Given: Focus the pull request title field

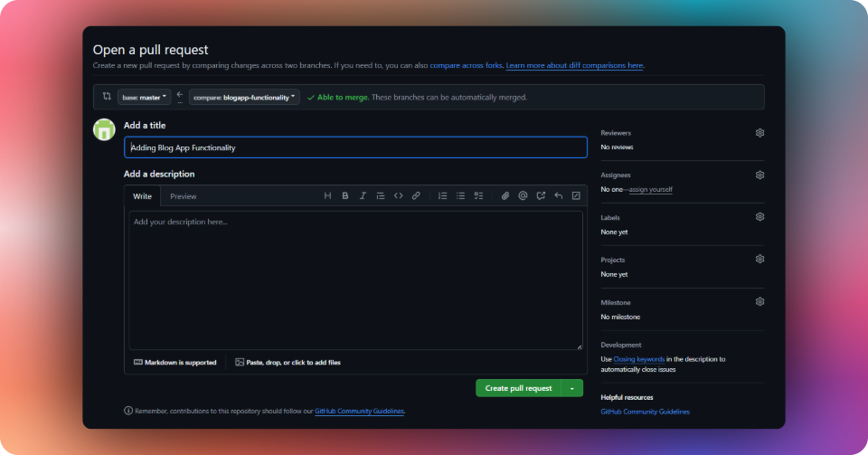Looking at the screenshot, I should pyautogui.click(x=355, y=147).
